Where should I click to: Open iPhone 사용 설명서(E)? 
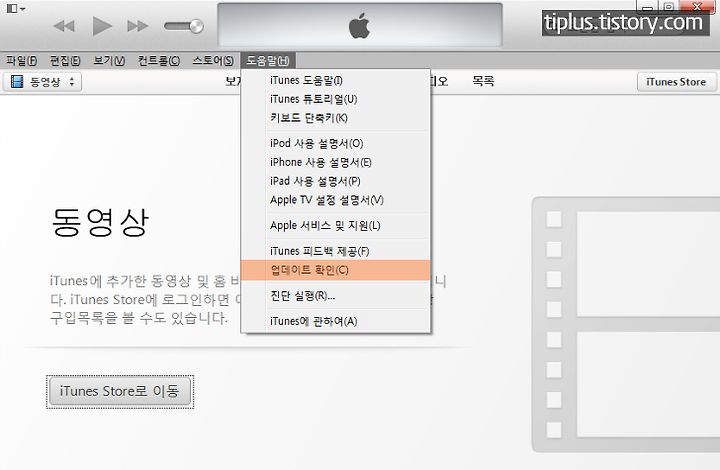[336, 162]
